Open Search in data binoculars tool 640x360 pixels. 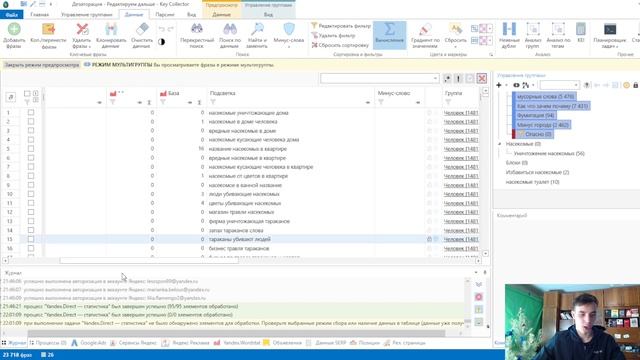[x=230, y=29]
